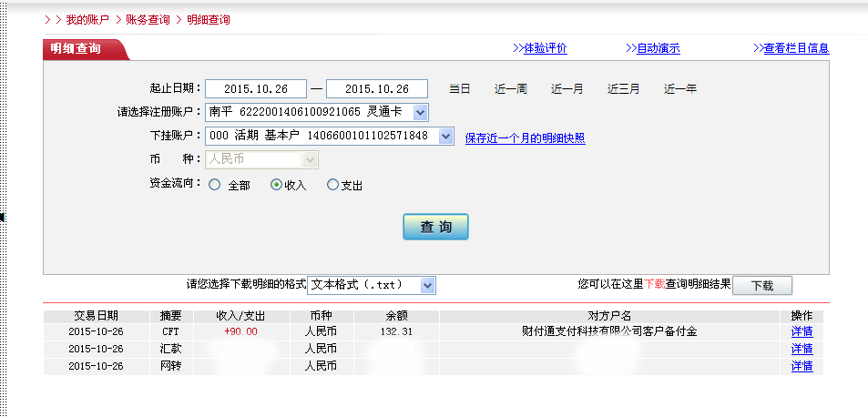Viewport: 868px width, 417px height.
Task: Go to 账务查询 in breadcrumb
Action: point(148,19)
